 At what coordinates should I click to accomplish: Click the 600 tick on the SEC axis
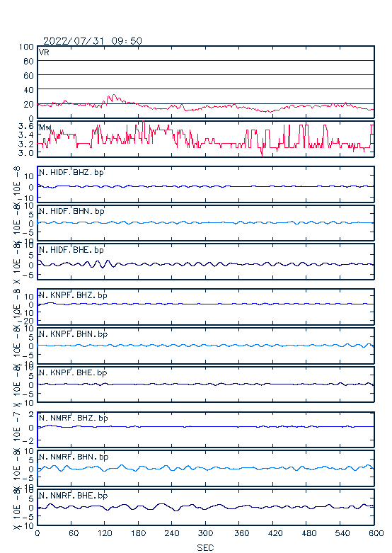point(376,533)
